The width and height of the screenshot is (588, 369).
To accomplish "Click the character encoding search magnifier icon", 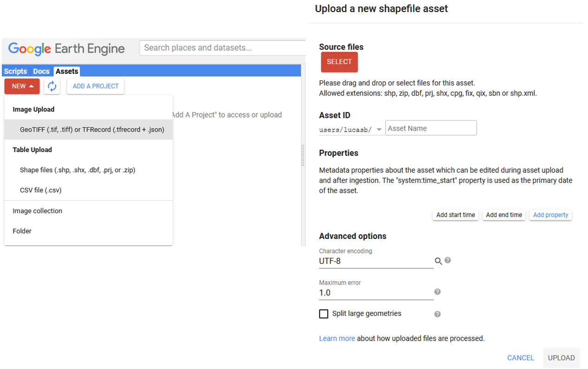I will tap(438, 261).
